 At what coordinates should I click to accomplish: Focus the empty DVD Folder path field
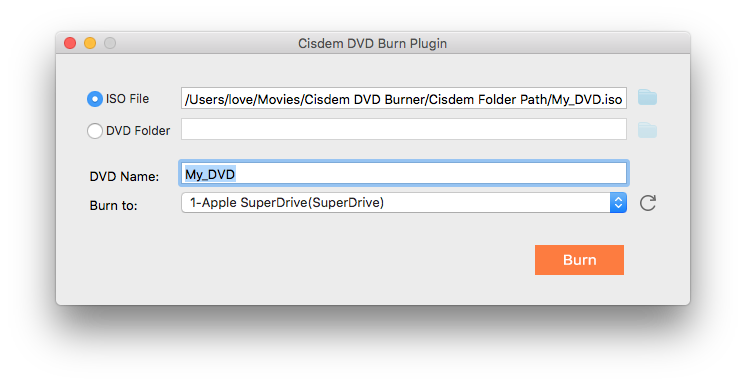click(404, 129)
